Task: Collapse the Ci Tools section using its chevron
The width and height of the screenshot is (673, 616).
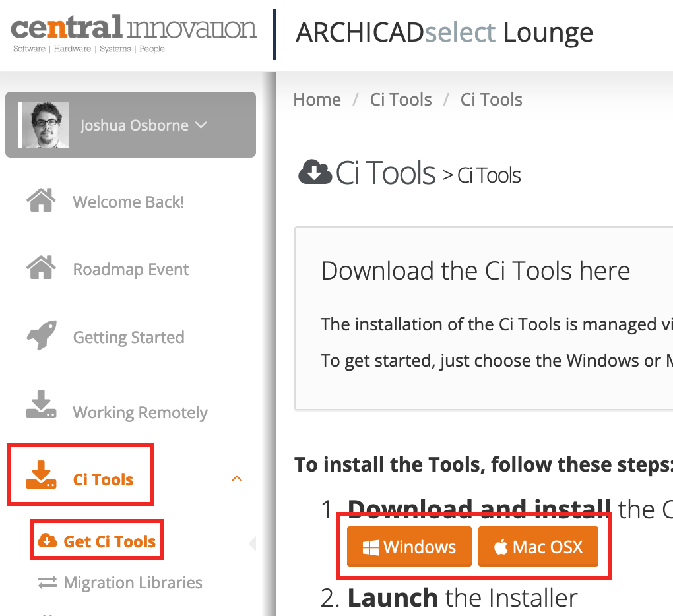Action: coord(237,478)
